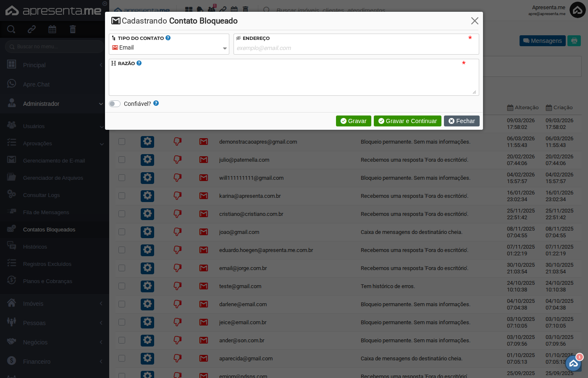Image resolution: width=588 pixels, height=378 pixels.
Task: Click the trash icon in the top toolbar
Action: pos(245,8)
